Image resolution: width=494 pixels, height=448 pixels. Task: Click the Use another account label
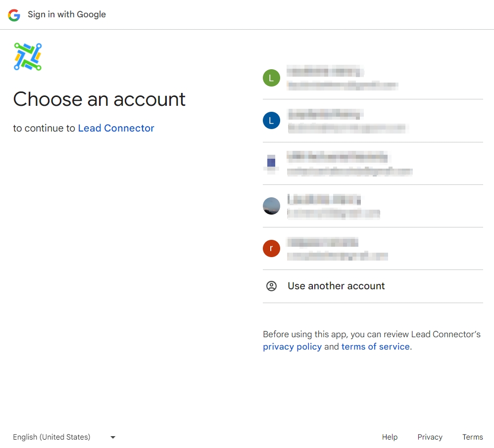[x=336, y=286]
